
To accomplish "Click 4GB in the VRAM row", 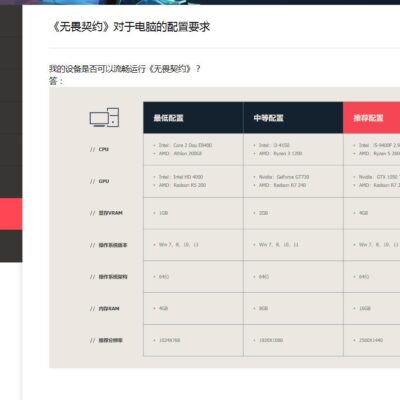I will [363, 213].
